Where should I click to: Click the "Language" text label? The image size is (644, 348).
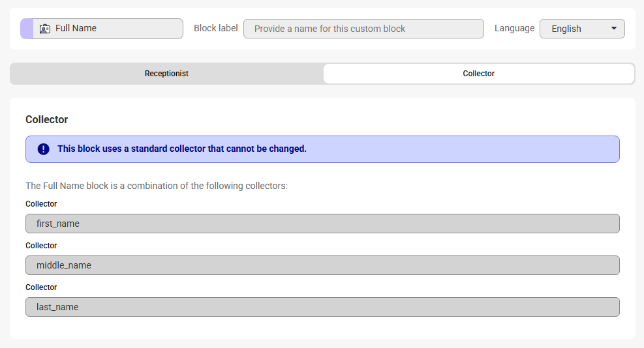click(514, 29)
